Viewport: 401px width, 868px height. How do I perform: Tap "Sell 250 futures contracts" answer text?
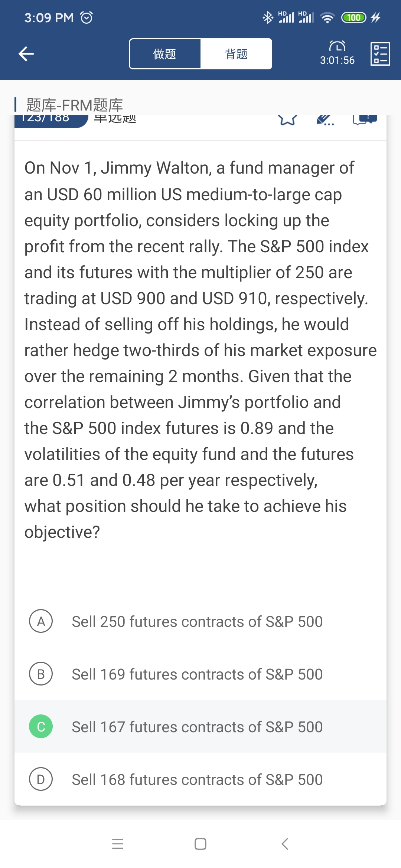[197, 622]
